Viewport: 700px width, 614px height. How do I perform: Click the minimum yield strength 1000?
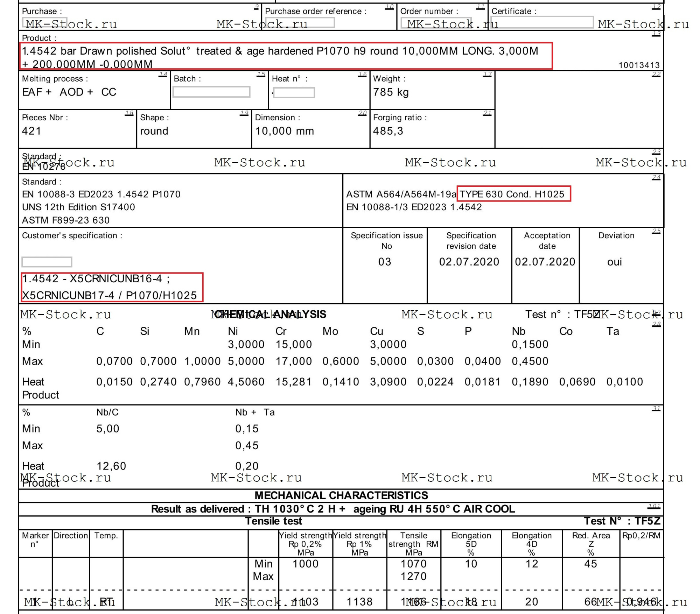(x=306, y=564)
